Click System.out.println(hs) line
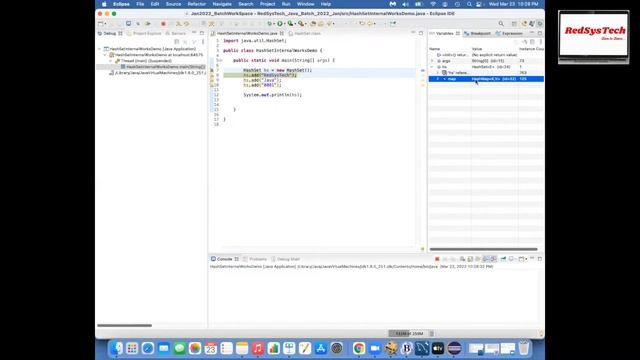Screen dimensions: 640x360 tap(273, 95)
